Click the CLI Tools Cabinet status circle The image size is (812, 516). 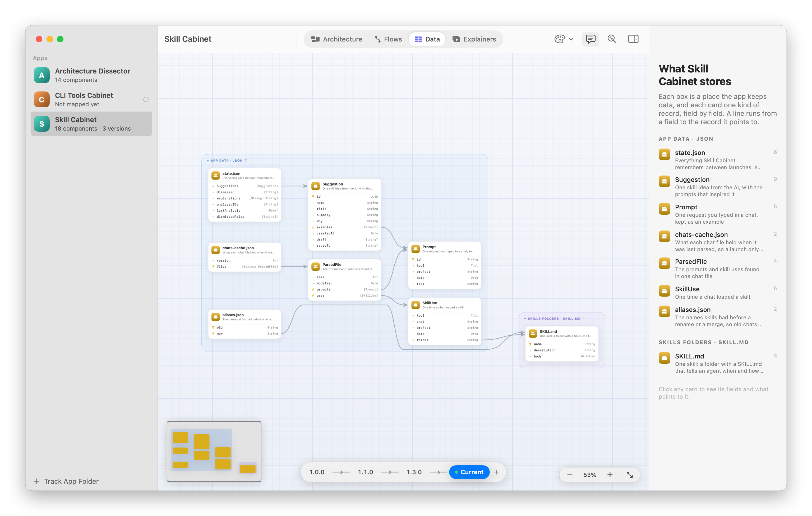pyautogui.click(x=146, y=99)
